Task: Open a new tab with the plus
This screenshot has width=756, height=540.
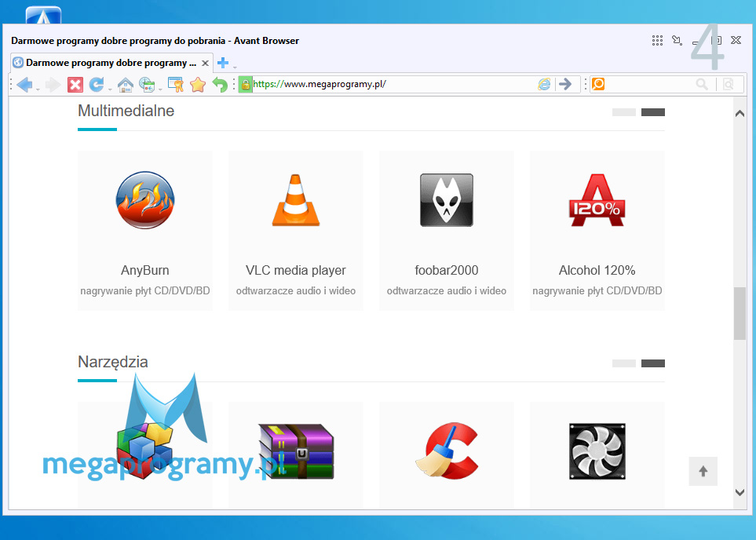Action: (x=223, y=63)
